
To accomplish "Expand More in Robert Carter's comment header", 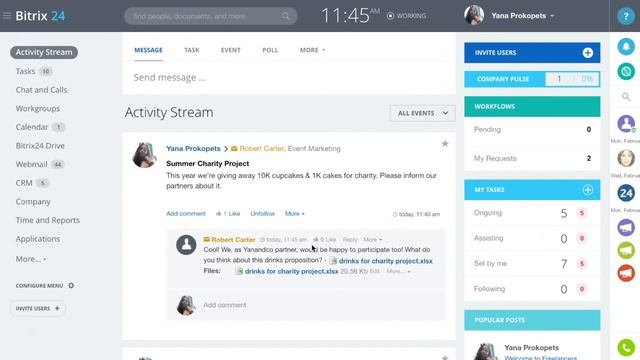I will (372, 240).
